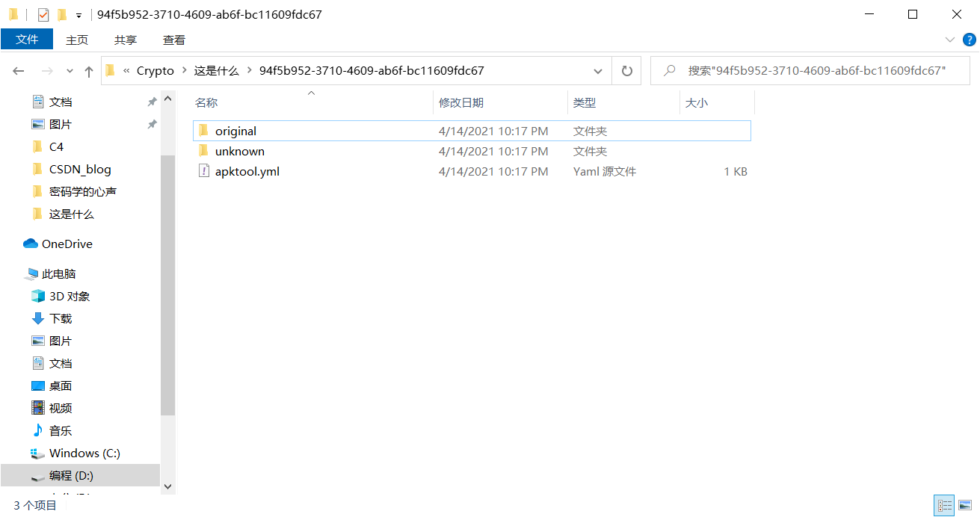Switch to the 共享 ribbon tab
This screenshot has width=980, height=517.
click(x=126, y=40)
